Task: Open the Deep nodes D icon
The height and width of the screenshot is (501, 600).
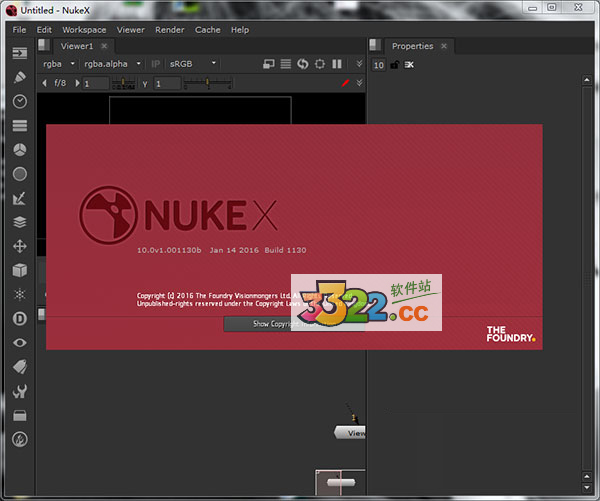Action: point(20,318)
